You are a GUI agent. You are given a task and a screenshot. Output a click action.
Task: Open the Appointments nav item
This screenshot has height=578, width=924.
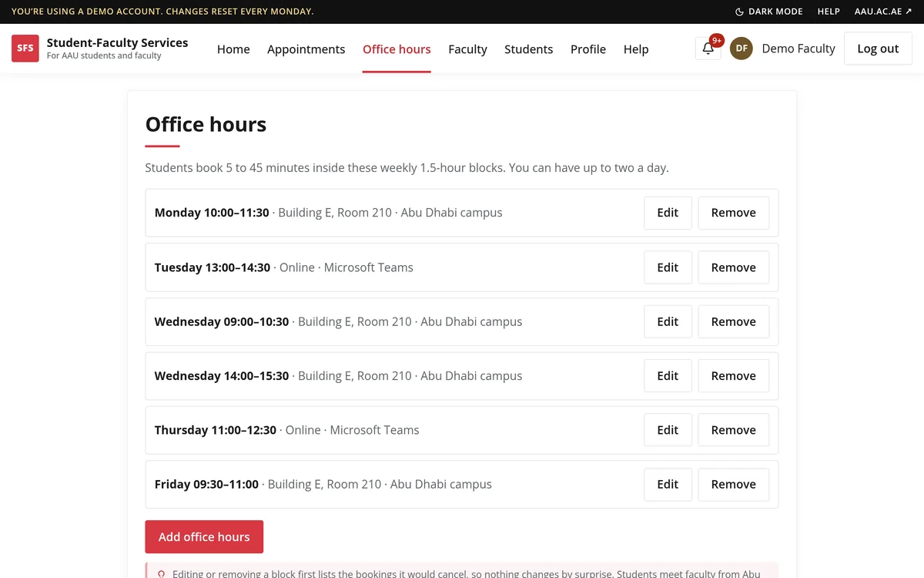(306, 49)
